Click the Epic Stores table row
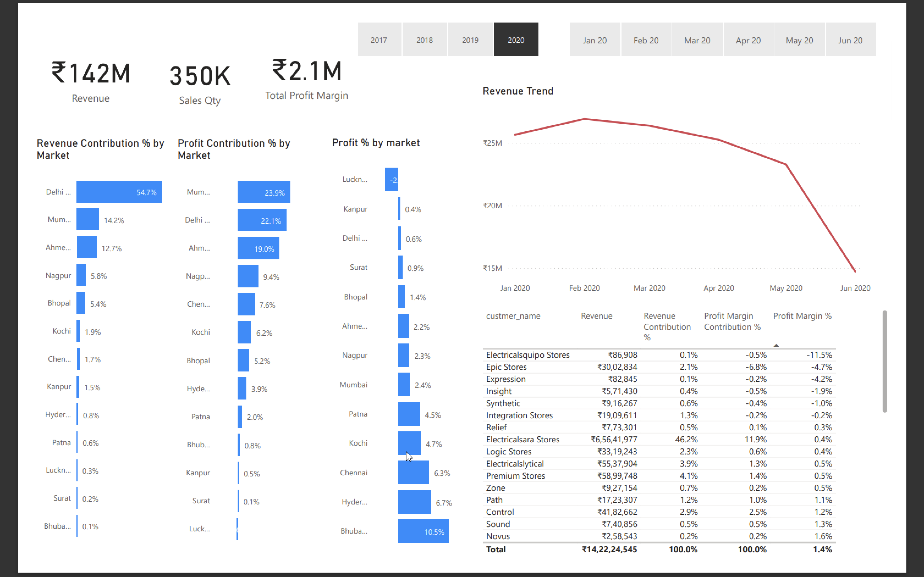 (573, 367)
